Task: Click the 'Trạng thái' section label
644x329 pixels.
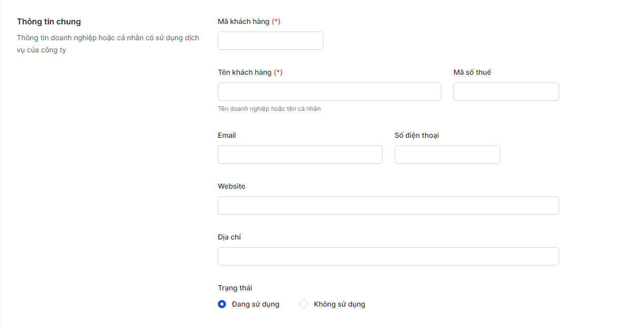Action: coord(235,288)
